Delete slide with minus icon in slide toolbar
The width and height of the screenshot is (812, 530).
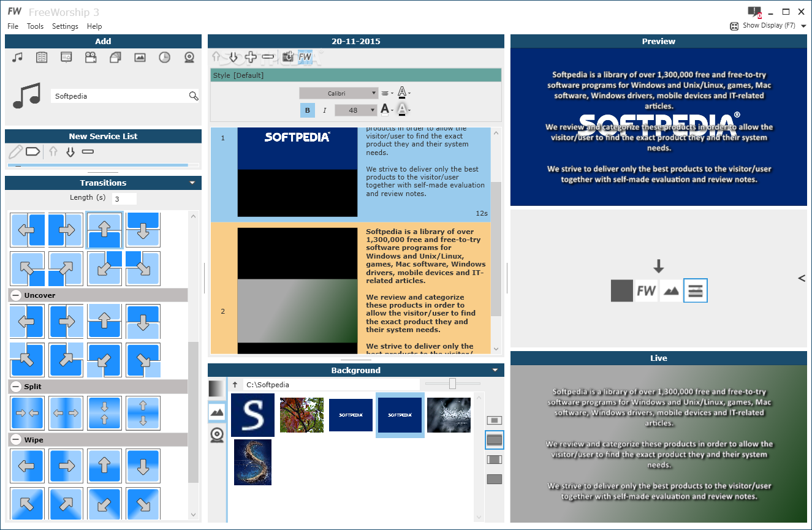(x=268, y=57)
